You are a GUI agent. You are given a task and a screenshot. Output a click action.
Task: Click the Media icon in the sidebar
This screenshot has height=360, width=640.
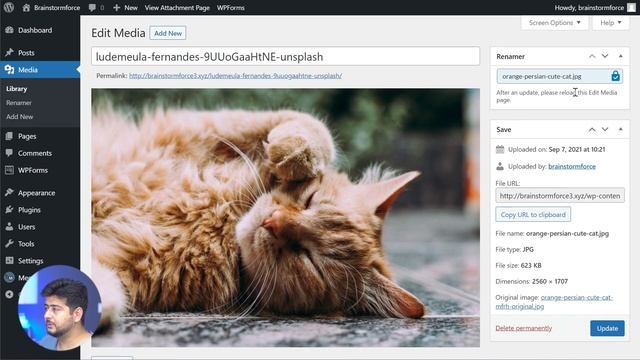click(9, 70)
